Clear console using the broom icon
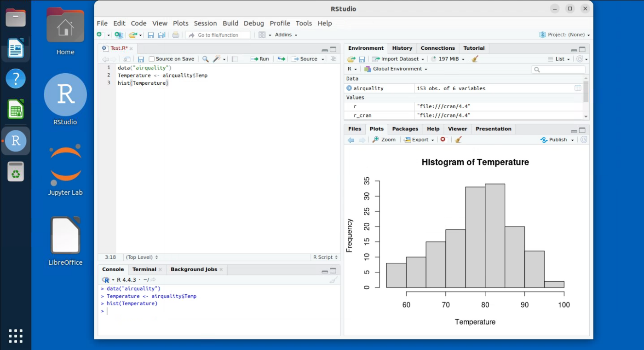This screenshot has height=350, width=644. [333, 280]
